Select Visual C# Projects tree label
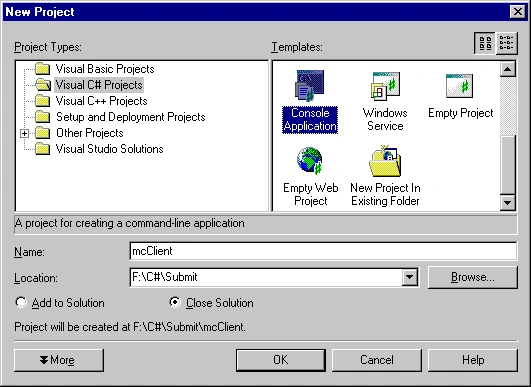Image resolution: width=531 pixels, height=387 pixels. click(x=99, y=85)
